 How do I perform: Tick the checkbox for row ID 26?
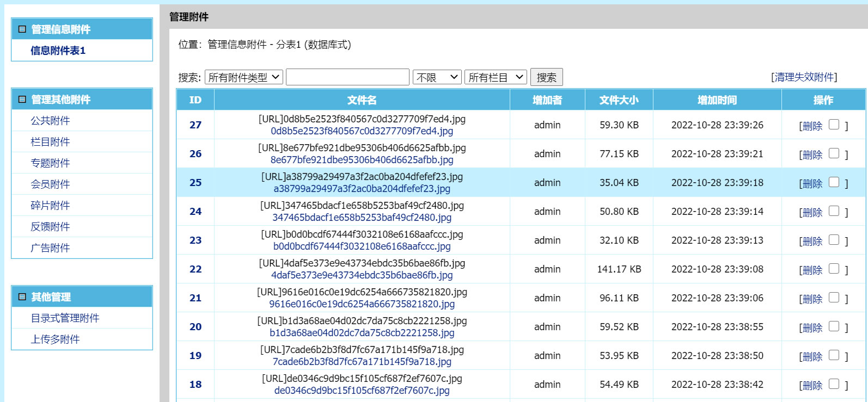pos(834,153)
